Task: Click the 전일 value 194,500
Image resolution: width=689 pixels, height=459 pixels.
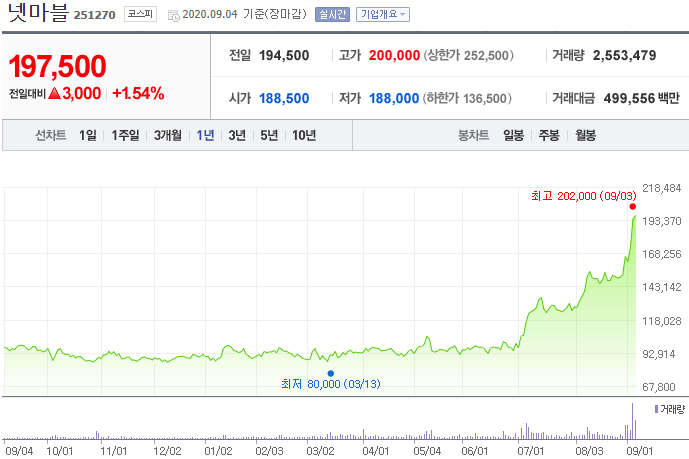Action: [x=284, y=55]
